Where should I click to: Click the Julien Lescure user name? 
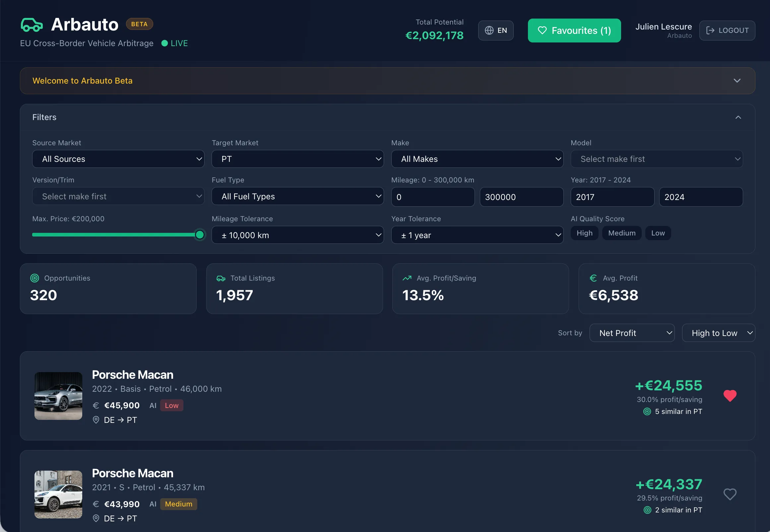[x=663, y=27]
